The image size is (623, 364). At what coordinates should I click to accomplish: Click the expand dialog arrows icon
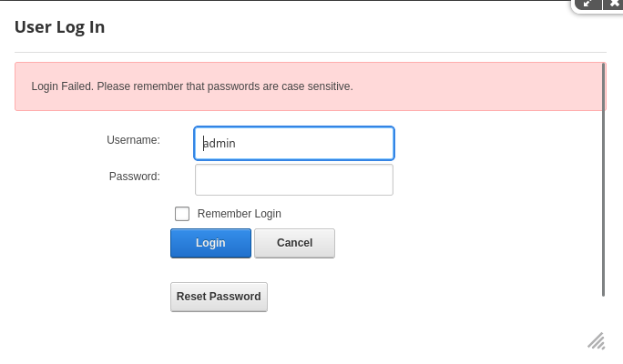point(587,4)
